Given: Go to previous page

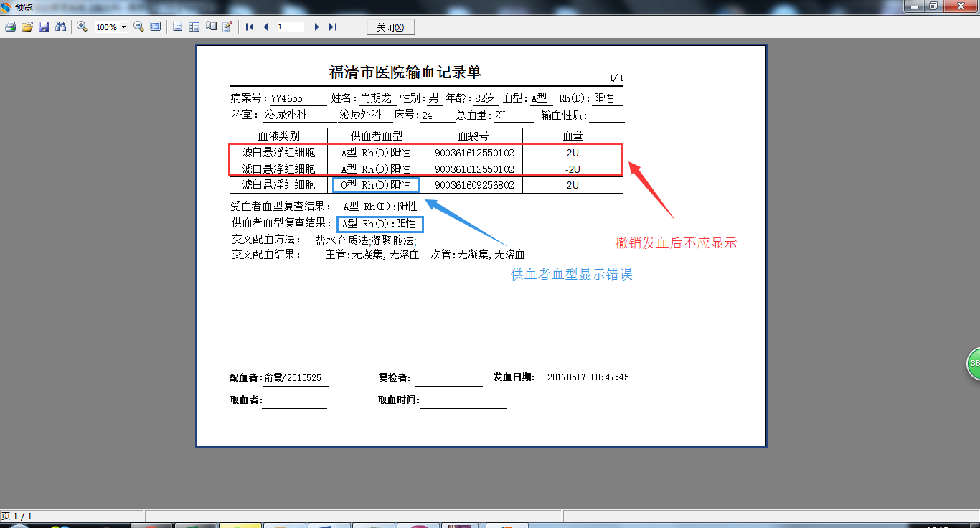Looking at the screenshot, I should [266, 27].
